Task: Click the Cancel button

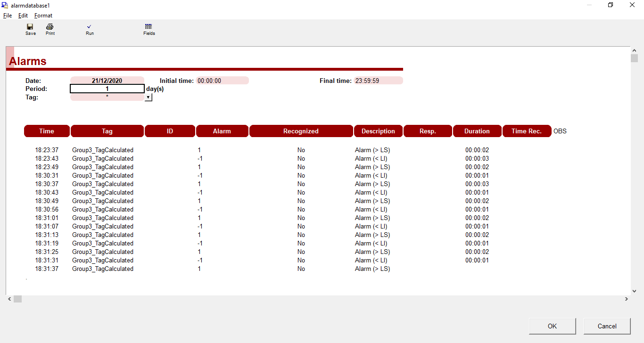Action: 607,326
